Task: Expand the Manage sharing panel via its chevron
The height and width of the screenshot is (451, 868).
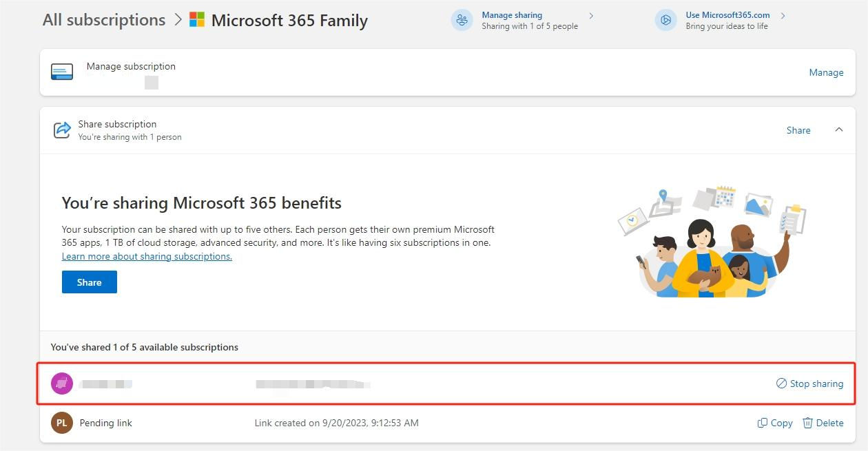Action: [590, 15]
